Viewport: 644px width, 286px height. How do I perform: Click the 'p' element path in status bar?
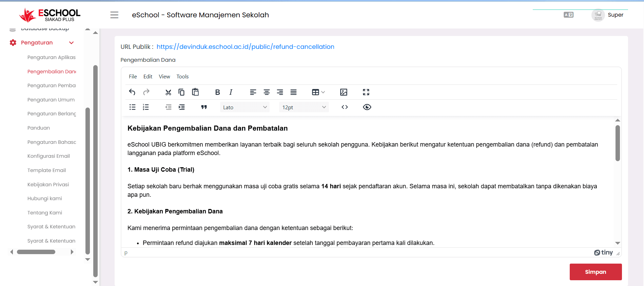tap(126, 252)
